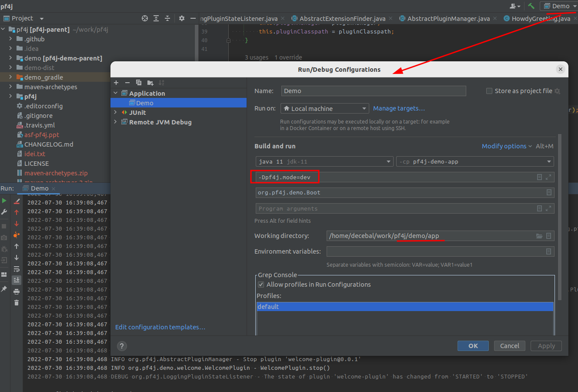Clear console with red eraser icon
The image size is (578, 392).
[x=17, y=201]
